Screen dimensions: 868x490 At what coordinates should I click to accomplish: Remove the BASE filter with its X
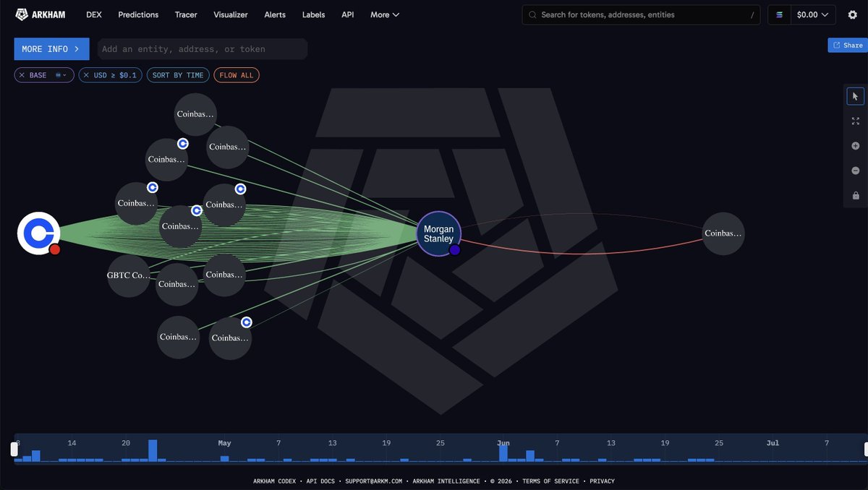[22, 75]
